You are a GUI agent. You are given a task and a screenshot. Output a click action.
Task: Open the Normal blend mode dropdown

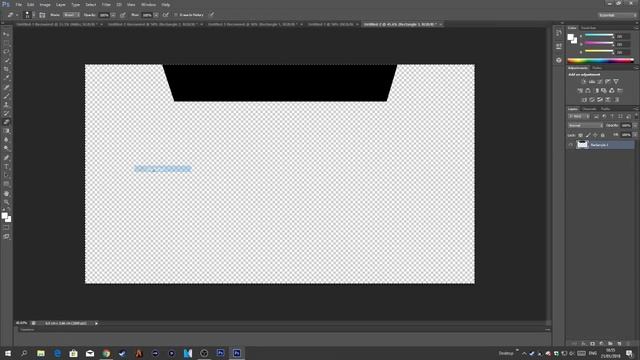pos(585,126)
